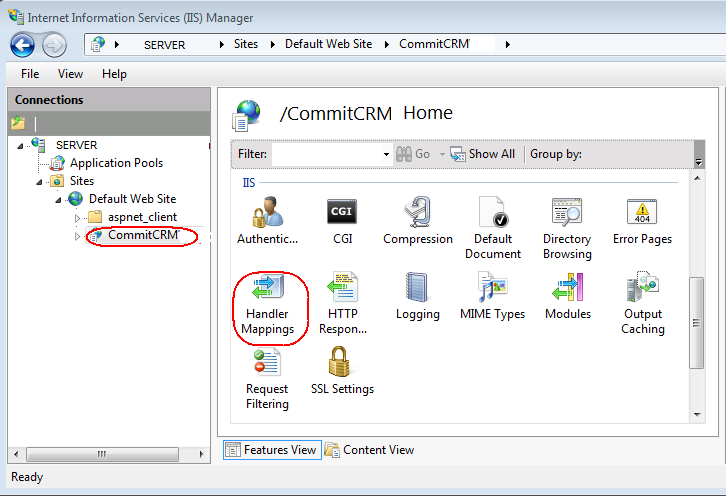Expand the aspnet_client folder node
Screen dimensions: 726x496
coord(78,218)
